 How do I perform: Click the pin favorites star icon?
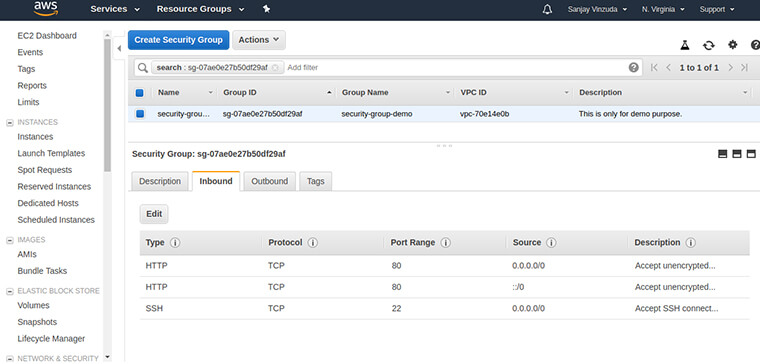tap(266, 9)
